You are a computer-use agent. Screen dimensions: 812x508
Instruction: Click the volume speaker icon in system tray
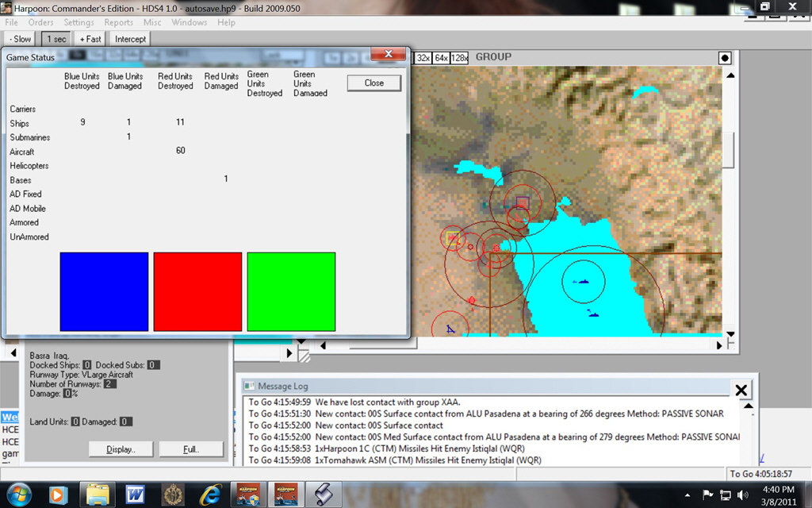pos(743,495)
